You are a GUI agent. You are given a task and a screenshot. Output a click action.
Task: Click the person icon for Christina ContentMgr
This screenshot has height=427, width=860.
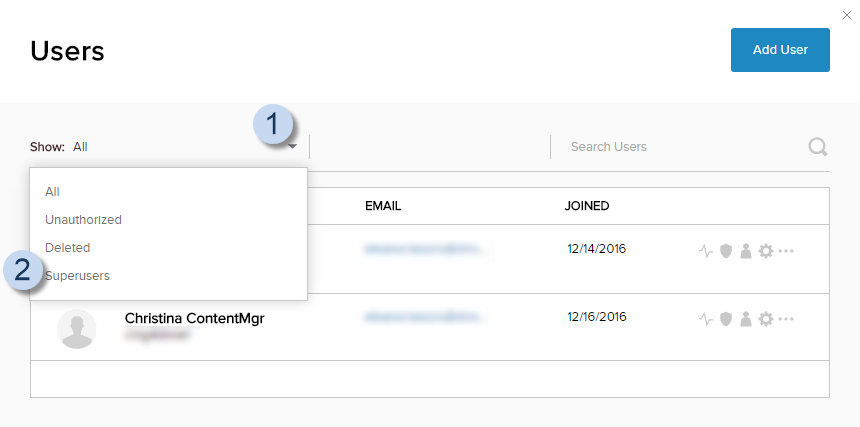pos(745,319)
